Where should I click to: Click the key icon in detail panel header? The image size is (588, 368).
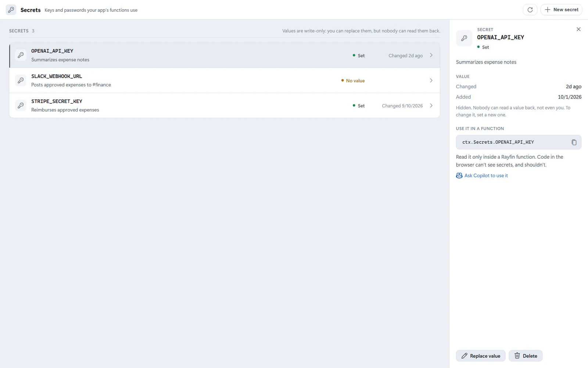[464, 38]
